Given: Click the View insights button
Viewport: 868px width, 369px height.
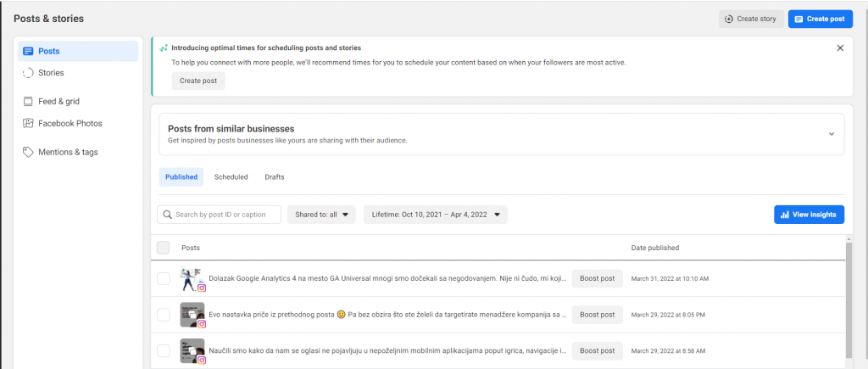Looking at the screenshot, I should click(809, 215).
